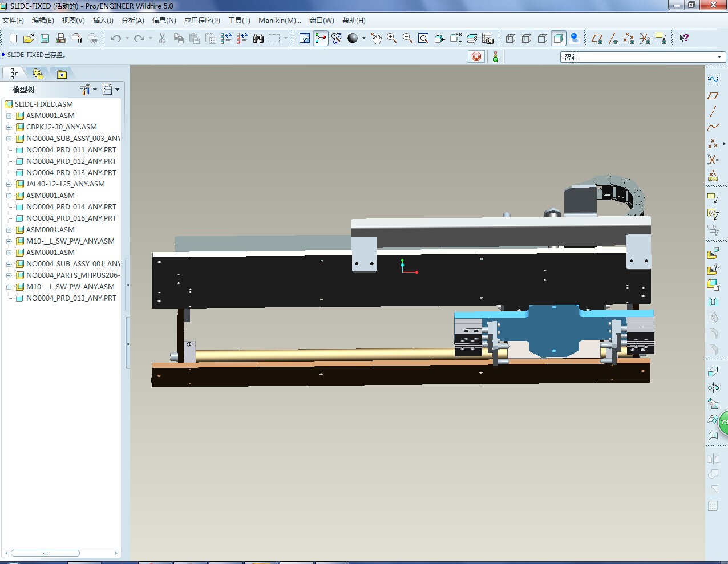Open a file with the folder icon
Image resolution: width=728 pixels, height=564 pixels.
(29, 38)
